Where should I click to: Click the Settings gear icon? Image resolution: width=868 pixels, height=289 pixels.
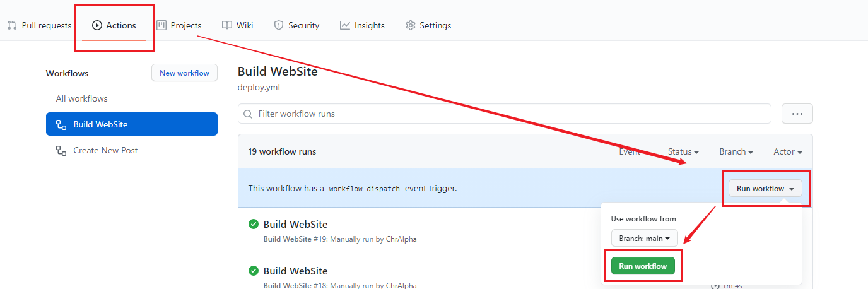click(x=411, y=25)
